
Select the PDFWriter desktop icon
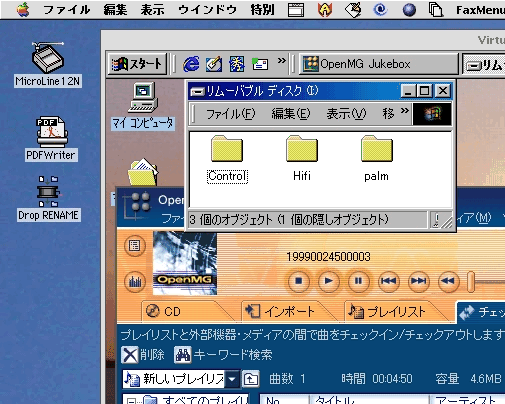tap(51, 139)
